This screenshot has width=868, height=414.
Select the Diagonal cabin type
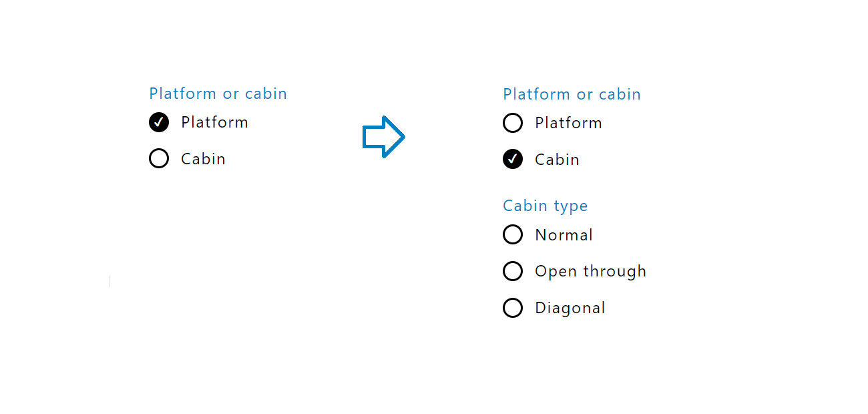[513, 308]
